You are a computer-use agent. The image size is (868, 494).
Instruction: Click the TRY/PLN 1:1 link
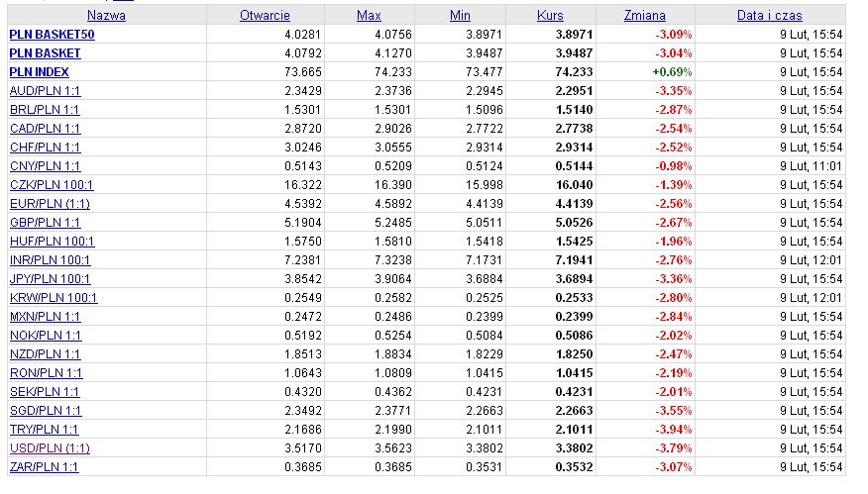tap(44, 430)
